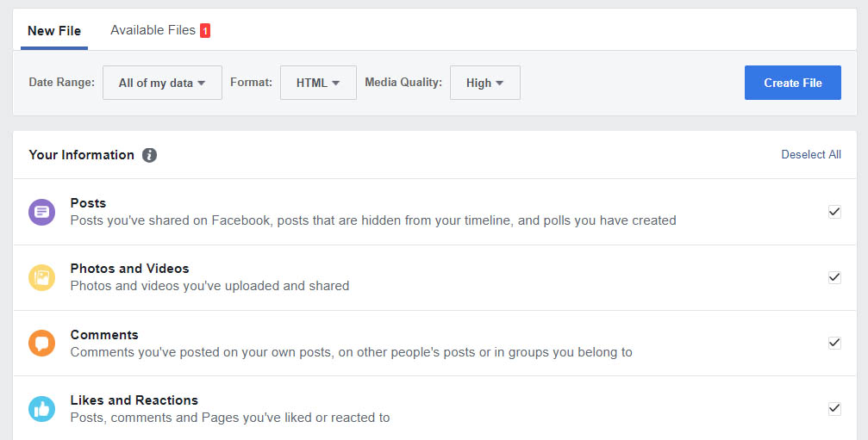
Task: Toggle the Comments checkbox
Action: [x=834, y=343]
